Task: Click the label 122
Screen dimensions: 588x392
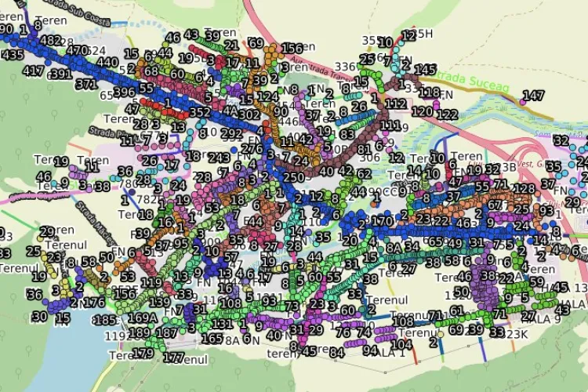Action: coord(447,114)
